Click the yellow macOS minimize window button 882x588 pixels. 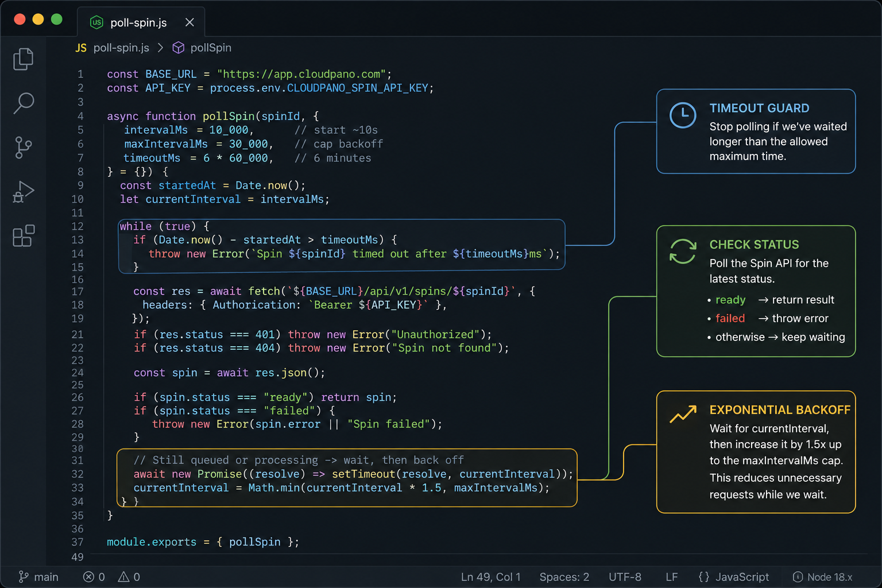pos(38,19)
